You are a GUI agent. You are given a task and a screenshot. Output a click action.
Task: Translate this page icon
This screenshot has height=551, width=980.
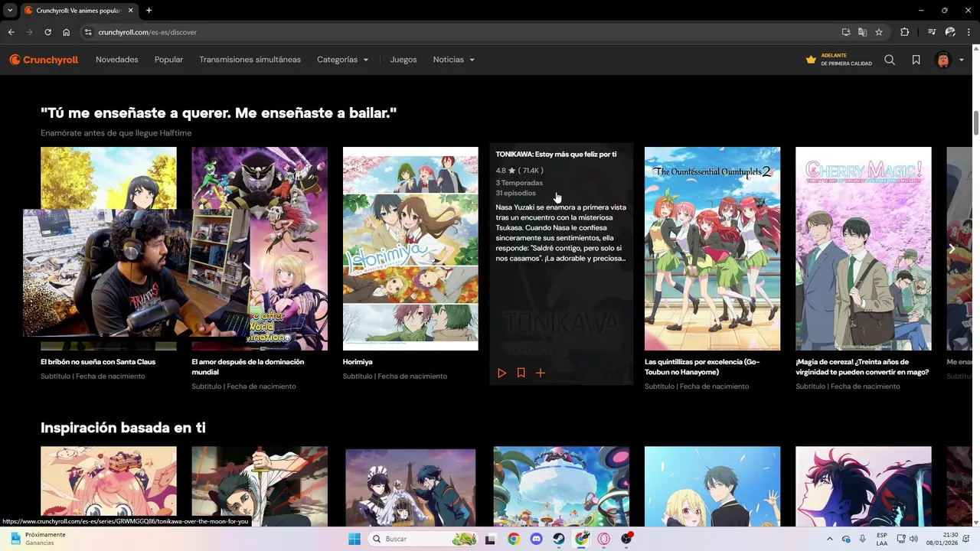click(x=863, y=32)
